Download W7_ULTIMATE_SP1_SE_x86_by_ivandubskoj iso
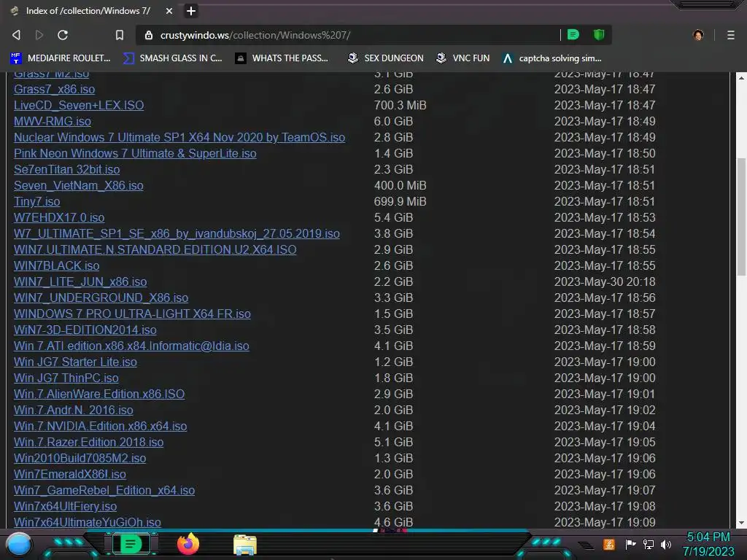This screenshot has height=560, width=747. tap(177, 233)
